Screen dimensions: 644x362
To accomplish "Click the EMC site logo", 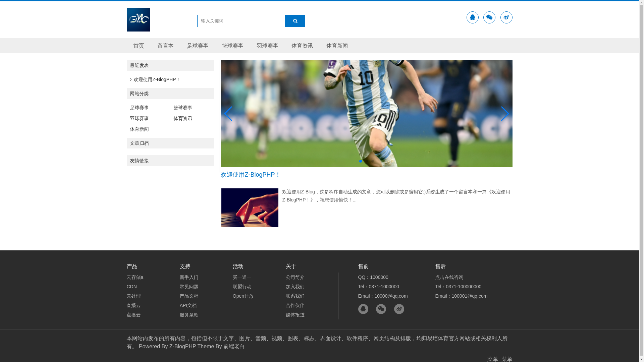I will click(x=138, y=20).
